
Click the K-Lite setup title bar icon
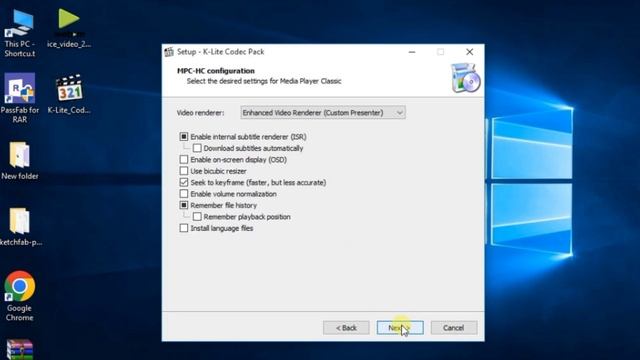click(169, 52)
